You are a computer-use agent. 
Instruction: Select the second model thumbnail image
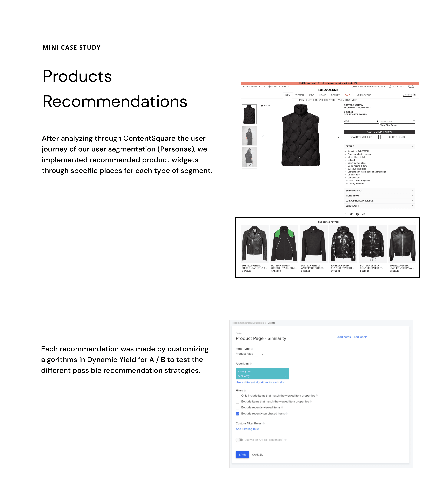click(249, 136)
